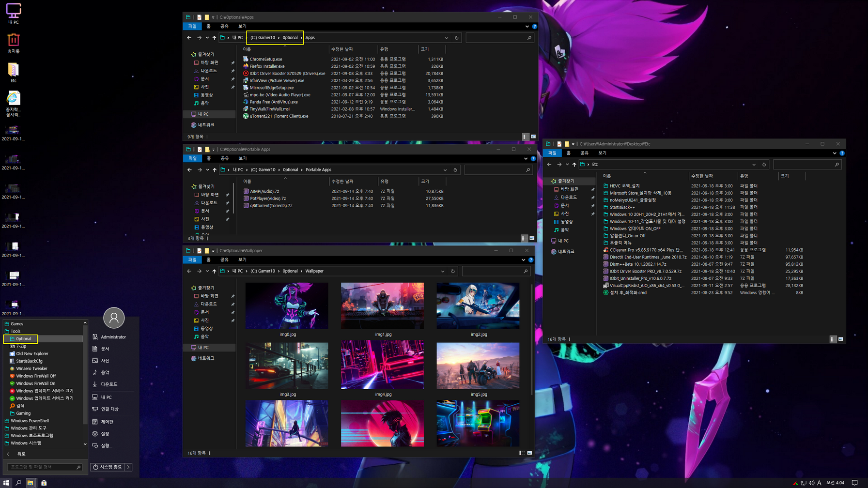Select MicrosoftEdgeSetup.exe file
Screen dimensions: 868x488
(x=271, y=88)
